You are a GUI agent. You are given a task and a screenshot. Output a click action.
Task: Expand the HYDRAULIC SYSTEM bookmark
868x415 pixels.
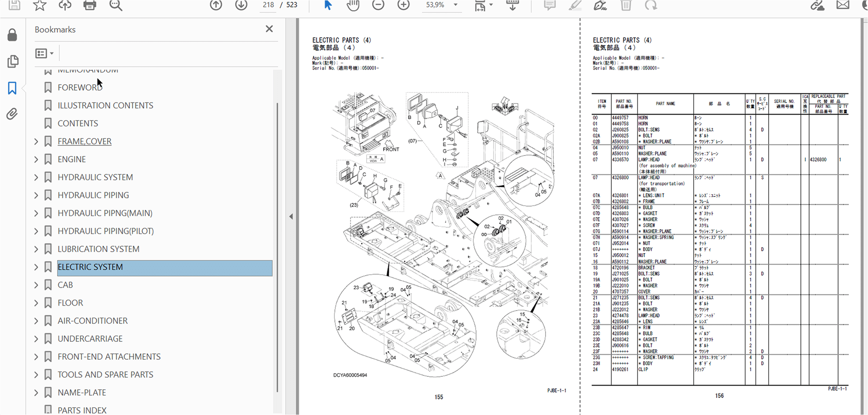pos(36,178)
